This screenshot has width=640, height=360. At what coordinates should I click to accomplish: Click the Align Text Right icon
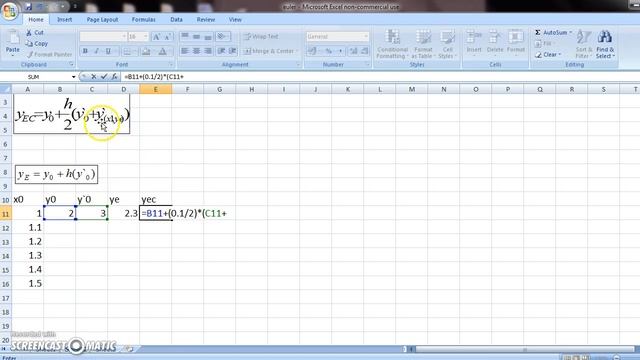click(x=208, y=51)
